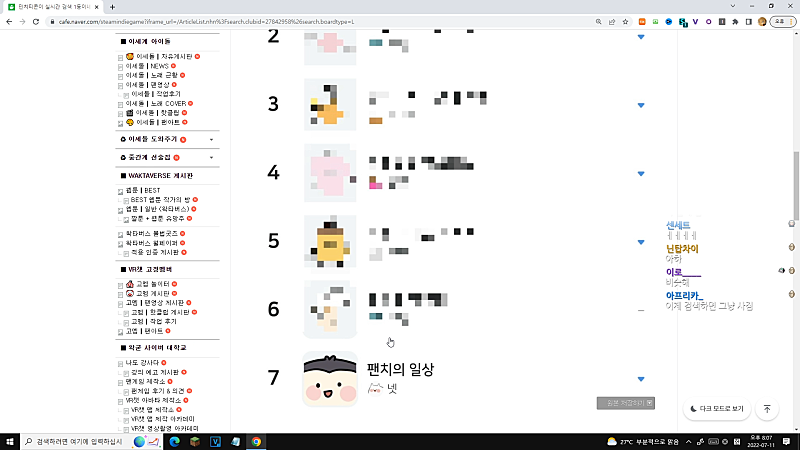Go back with the browser back arrow

pos(9,22)
